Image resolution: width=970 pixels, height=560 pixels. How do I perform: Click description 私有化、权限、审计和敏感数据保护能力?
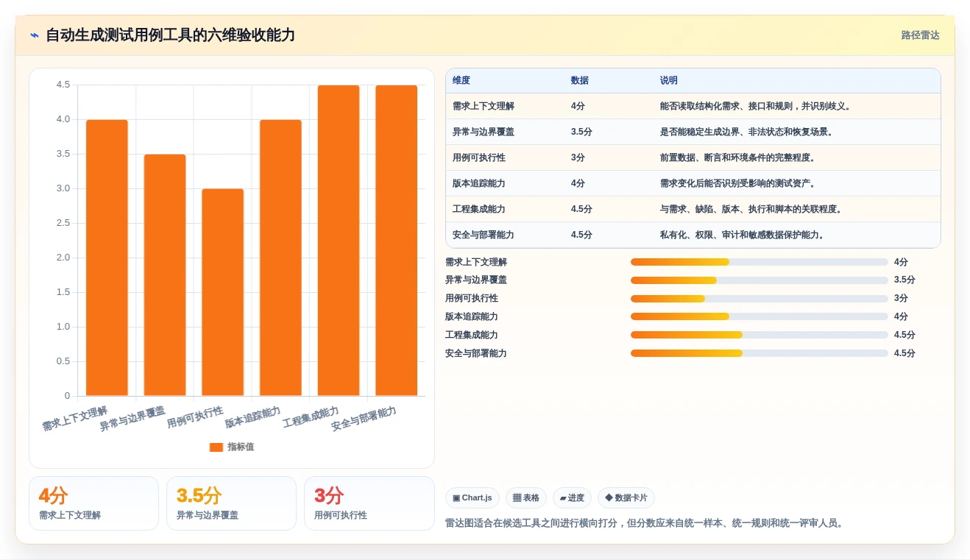click(x=743, y=235)
